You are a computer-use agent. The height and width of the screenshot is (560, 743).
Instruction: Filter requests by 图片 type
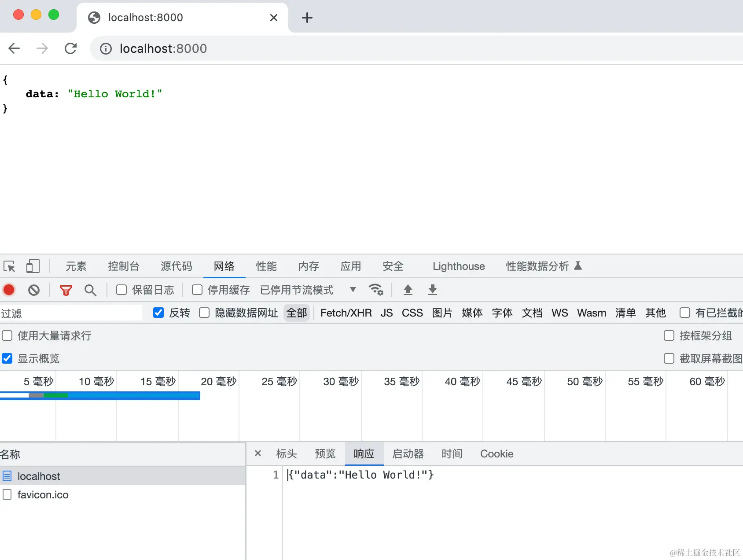pyautogui.click(x=442, y=313)
